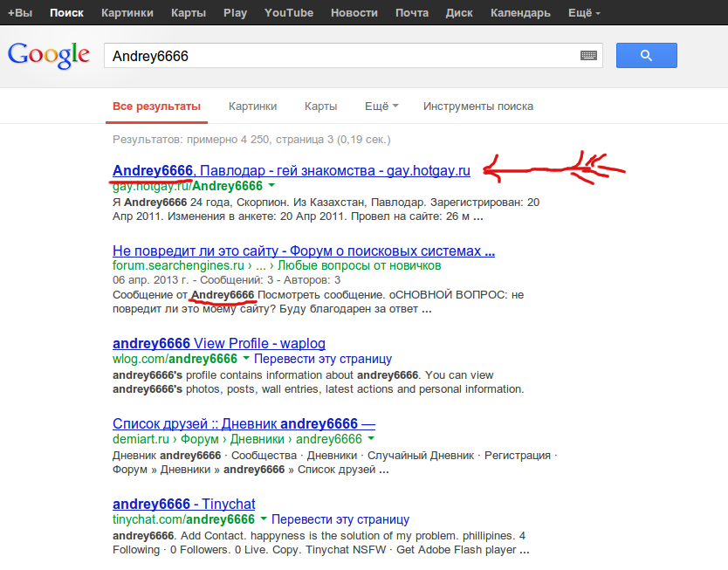Open Картинки in the top black bar
Screen dimensions: 728x570
[x=127, y=12]
